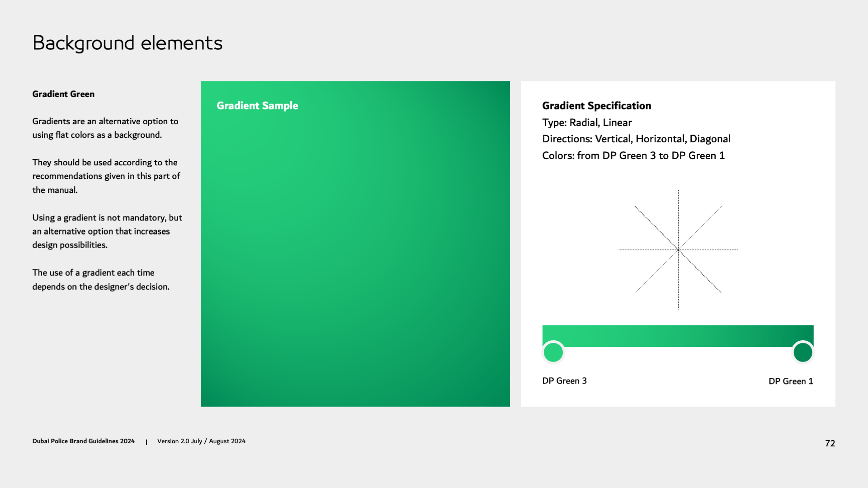Click the Gradient Green subheading
The image size is (868, 488).
point(63,94)
